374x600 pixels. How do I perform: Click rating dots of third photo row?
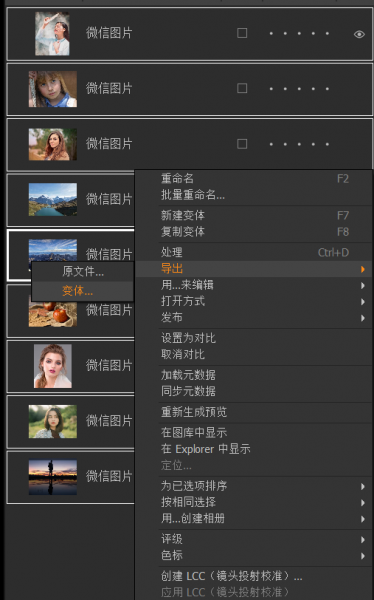pos(299,144)
